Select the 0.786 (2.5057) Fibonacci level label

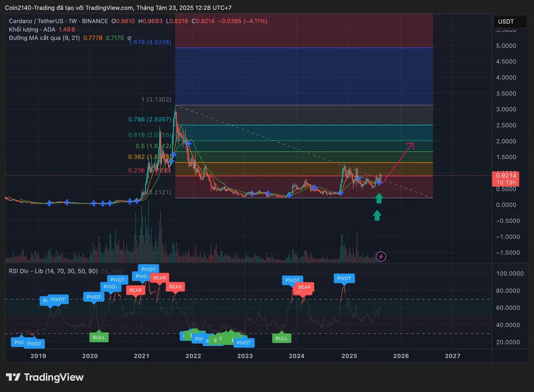click(150, 119)
